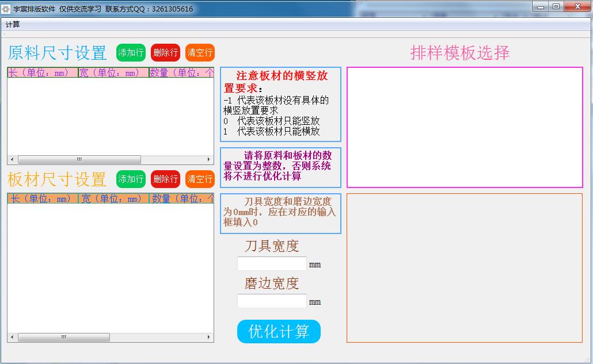Click 删除行 in 板材尺寸设置 section

(x=165, y=179)
